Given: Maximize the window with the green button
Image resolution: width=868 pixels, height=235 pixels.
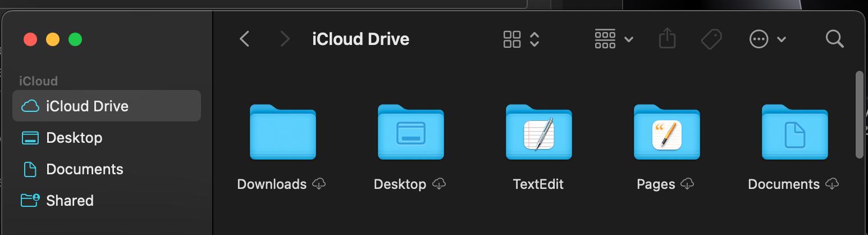Looking at the screenshot, I should pyautogui.click(x=75, y=39).
